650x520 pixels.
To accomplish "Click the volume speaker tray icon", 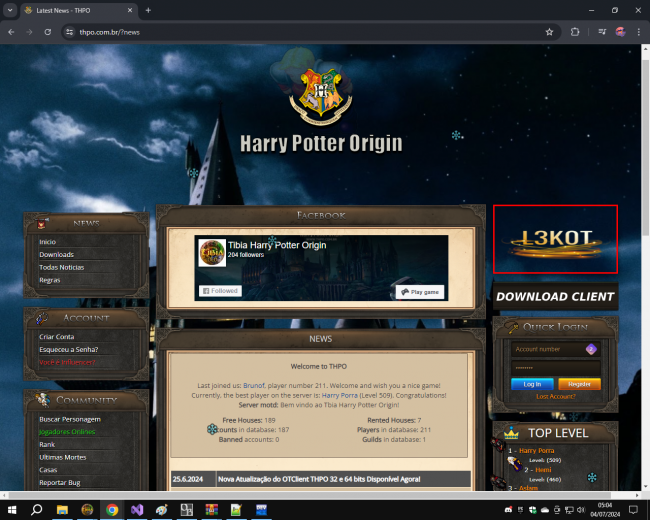I will click(581, 510).
